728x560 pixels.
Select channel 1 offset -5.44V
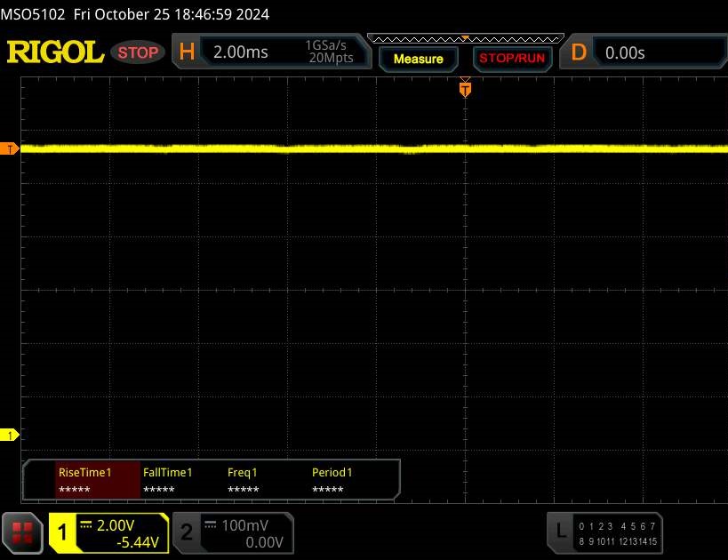pos(138,542)
